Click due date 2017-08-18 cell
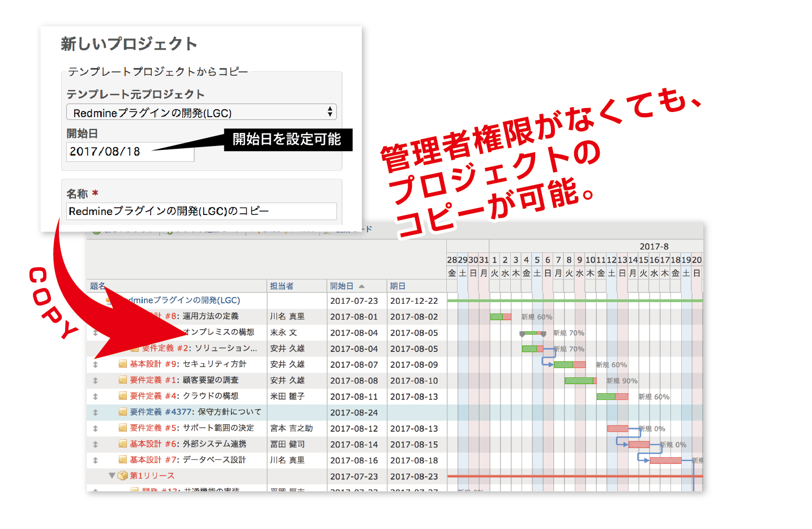The width and height of the screenshot is (812, 529). pos(414,461)
